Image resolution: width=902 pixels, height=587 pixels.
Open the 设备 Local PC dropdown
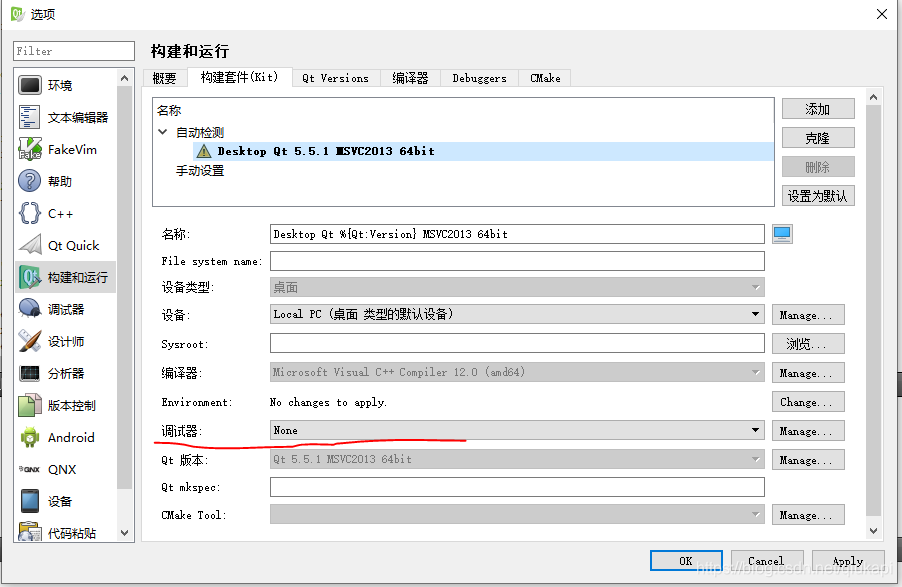coord(517,314)
